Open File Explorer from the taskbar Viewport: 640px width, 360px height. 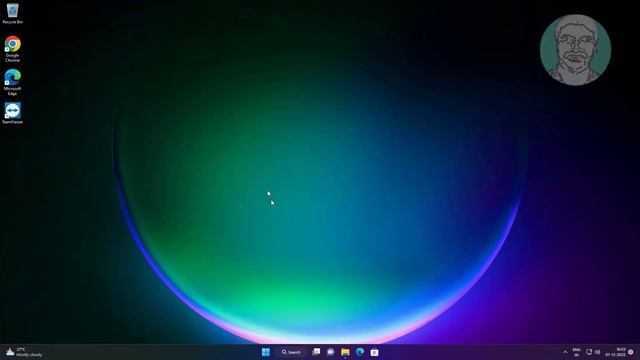pos(345,352)
